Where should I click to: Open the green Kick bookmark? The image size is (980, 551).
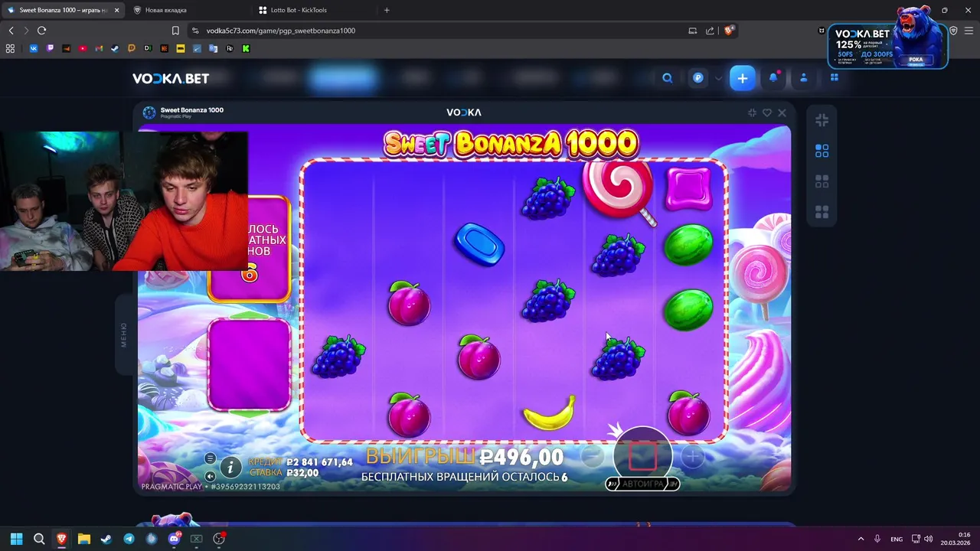tap(246, 48)
